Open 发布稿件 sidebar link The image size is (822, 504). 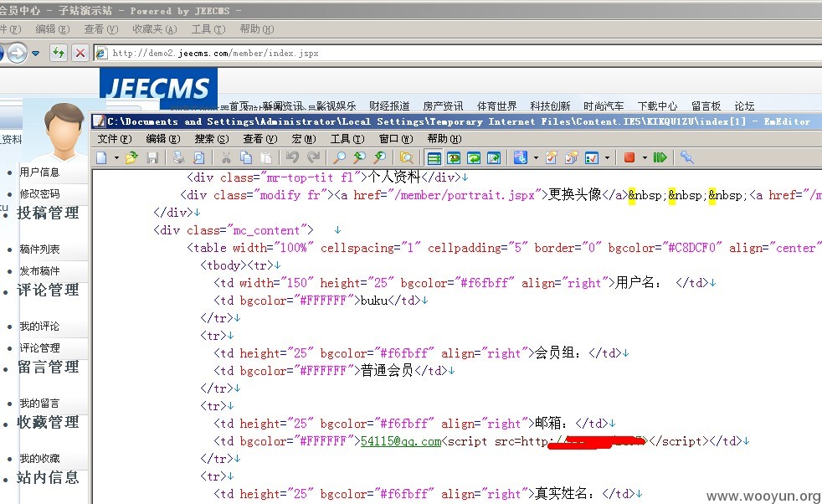39,270
